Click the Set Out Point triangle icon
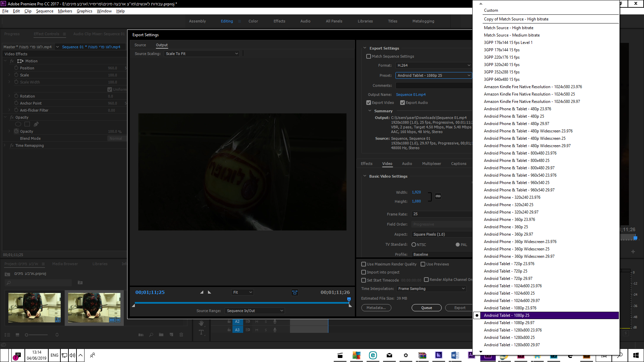The height and width of the screenshot is (362, 644). click(x=210, y=292)
